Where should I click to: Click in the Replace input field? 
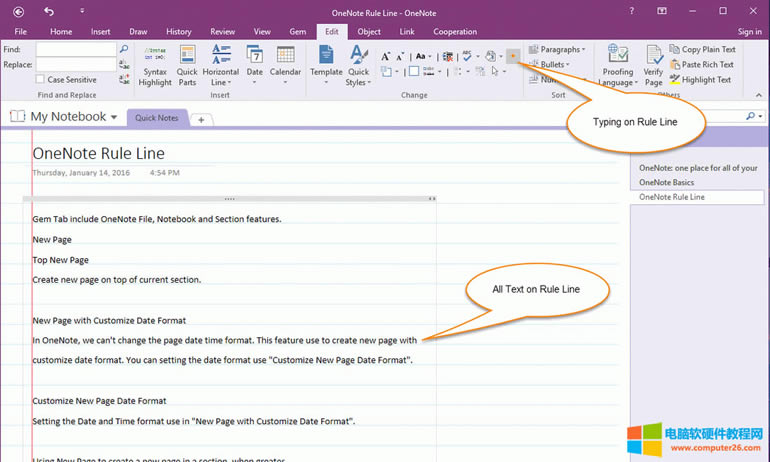(x=76, y=64)
